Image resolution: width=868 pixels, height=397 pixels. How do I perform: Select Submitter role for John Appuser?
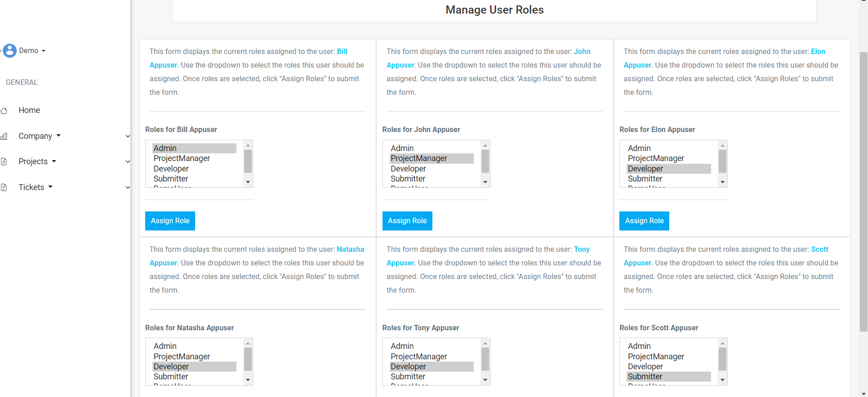432,179
